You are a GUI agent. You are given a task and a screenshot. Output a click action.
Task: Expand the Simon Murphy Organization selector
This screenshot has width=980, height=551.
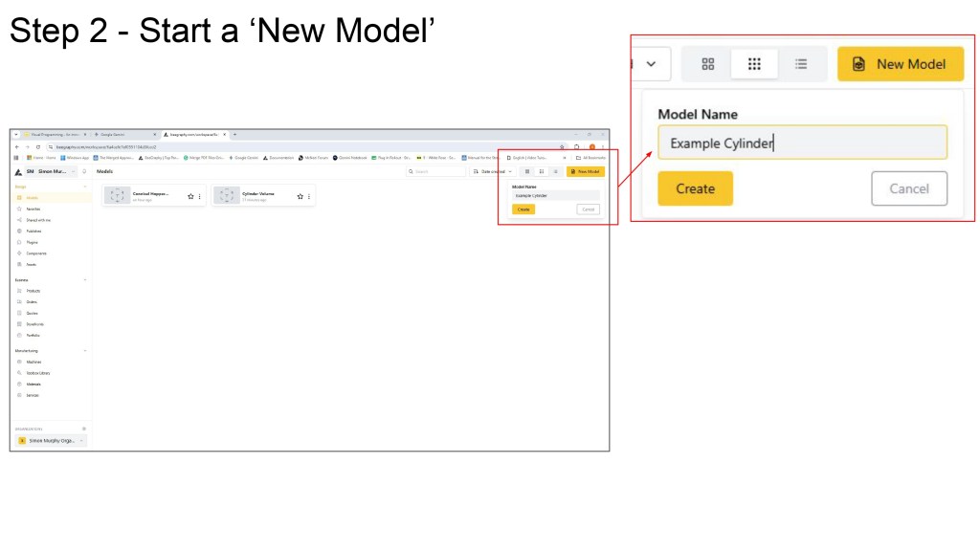pyautogui.click(x=52, y=440)
